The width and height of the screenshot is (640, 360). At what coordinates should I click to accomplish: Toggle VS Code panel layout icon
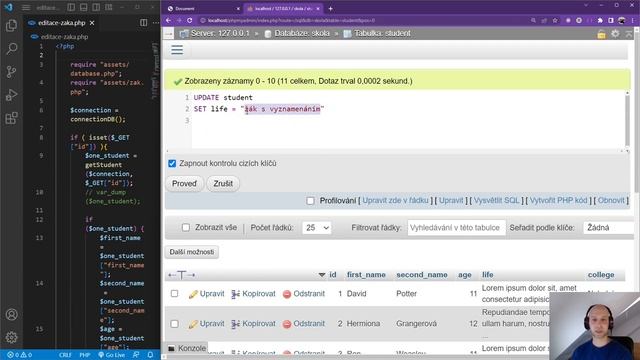tap(83, 7)
